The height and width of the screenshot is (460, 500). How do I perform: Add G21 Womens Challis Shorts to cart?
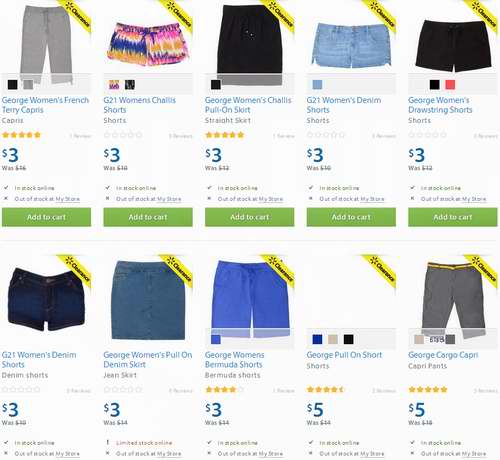[x=148, y=217]
